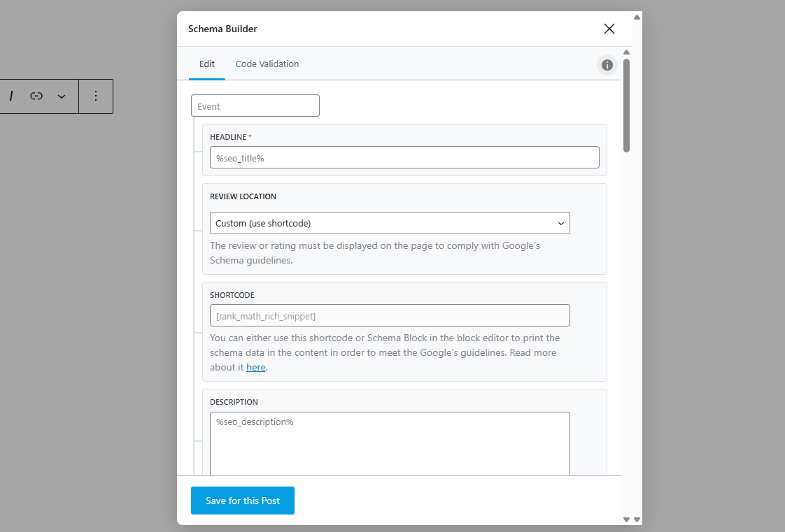Click the inner form scrollbar thumb
Viewport: 785px width, 532px height.
[627, 105]
